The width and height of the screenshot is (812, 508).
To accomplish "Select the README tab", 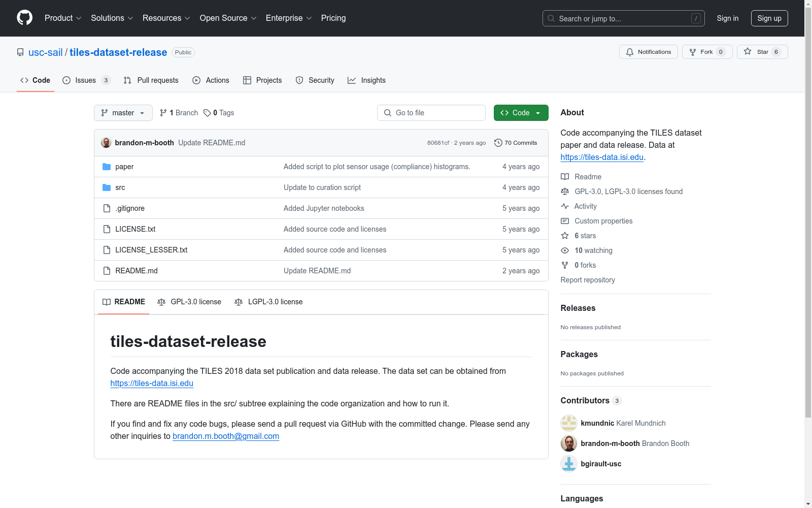I will (124, 302).
